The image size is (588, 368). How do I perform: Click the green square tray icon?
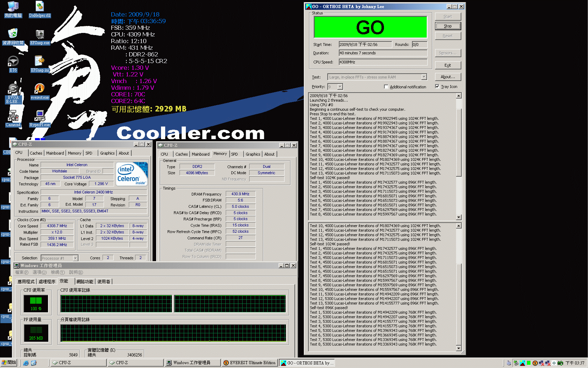pyautogui.click(x=529, y=363)
